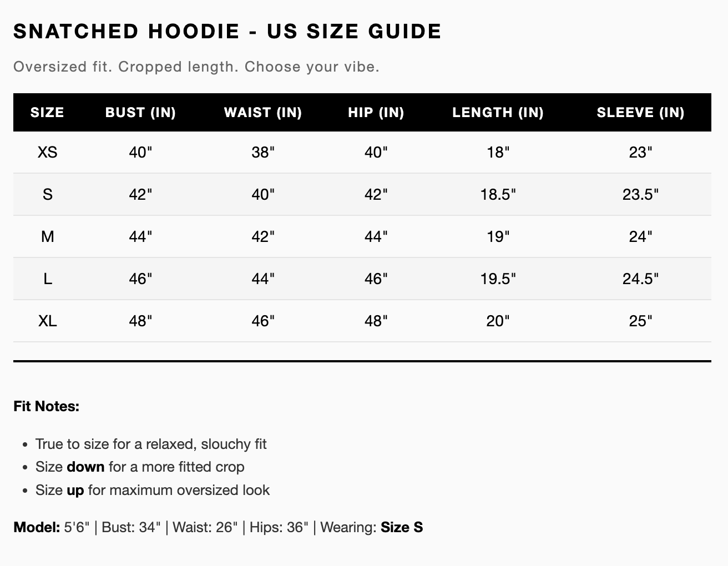Select the BUST (IN) column header

coord(140,113)
